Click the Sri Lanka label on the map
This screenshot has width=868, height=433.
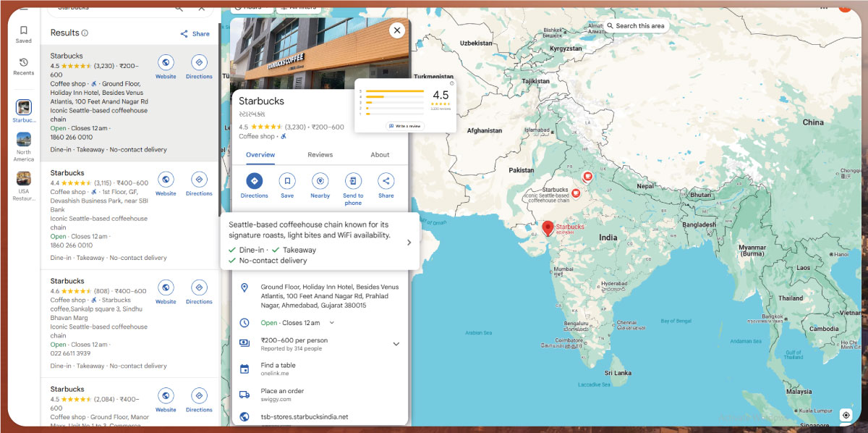[x=618, y=373]
